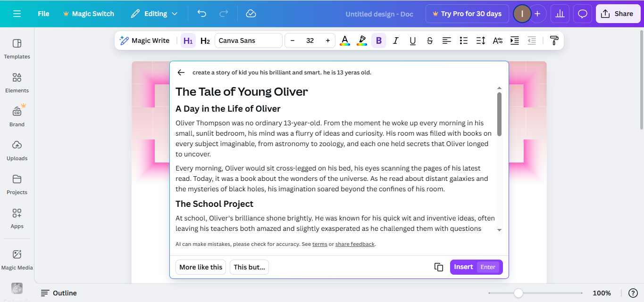
Task: Copy the generated text with copy icon
Action: [x=438, y=267]
